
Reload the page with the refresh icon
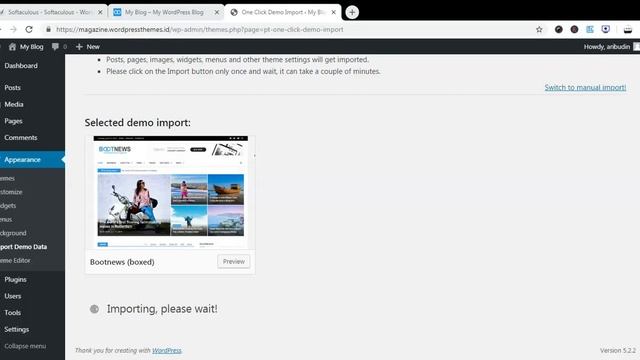29,29
